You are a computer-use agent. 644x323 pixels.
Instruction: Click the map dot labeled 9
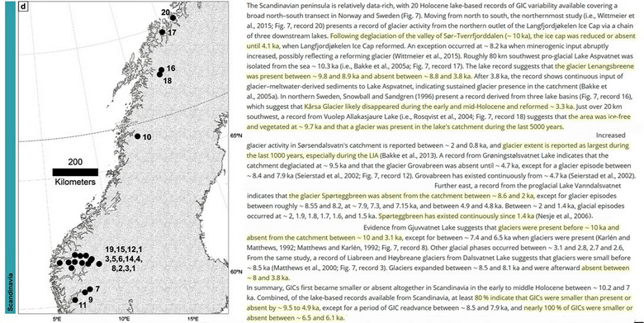pos(85,292)
